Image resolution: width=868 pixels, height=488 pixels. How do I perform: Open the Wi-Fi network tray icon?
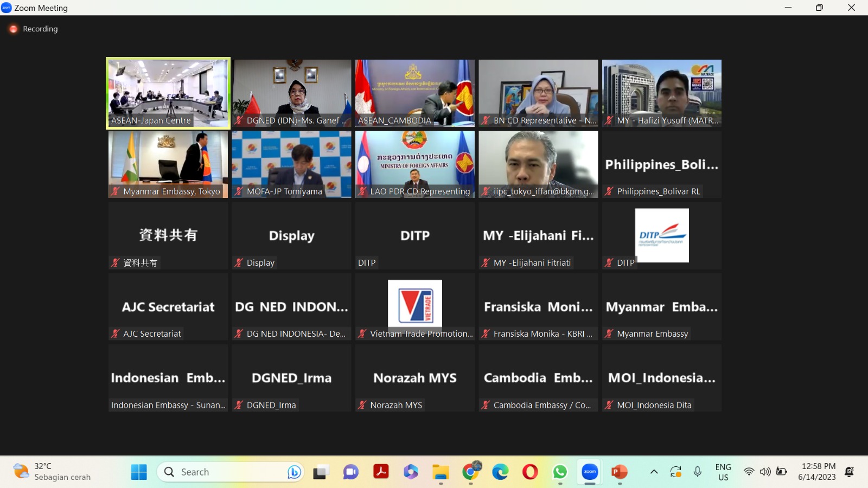(749, 472)
